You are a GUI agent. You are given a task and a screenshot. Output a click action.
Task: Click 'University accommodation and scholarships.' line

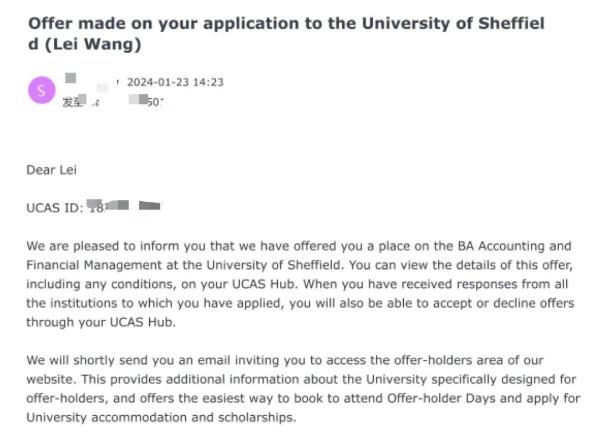[161, 417]
